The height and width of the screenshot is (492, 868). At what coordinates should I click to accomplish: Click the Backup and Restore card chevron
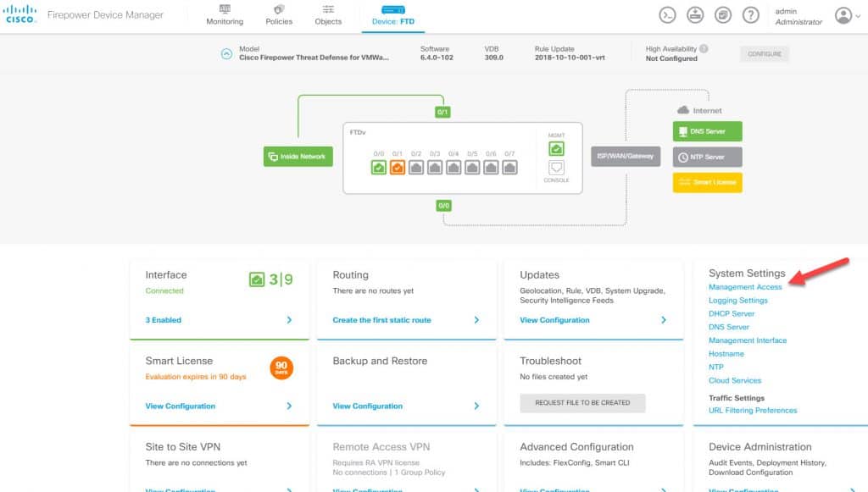coord(476,406)
